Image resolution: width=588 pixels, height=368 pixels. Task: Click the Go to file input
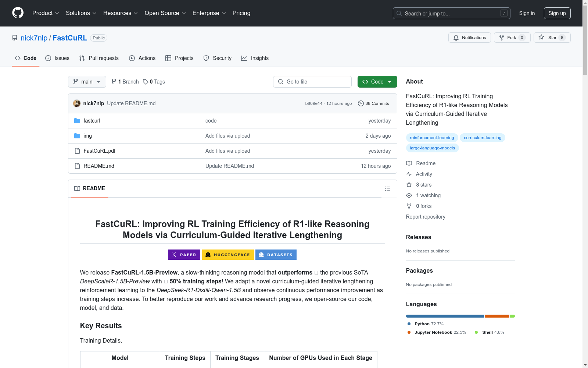312,82
